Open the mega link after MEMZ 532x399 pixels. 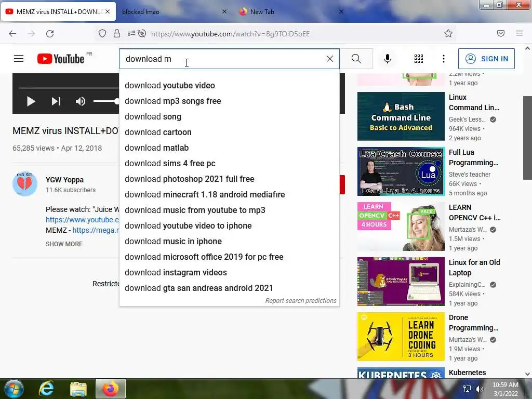pos(96,230)
